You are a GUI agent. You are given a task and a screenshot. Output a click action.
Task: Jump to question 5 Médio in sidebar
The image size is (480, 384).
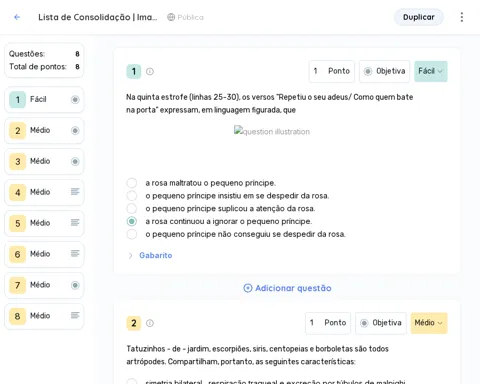coord(44,223)
